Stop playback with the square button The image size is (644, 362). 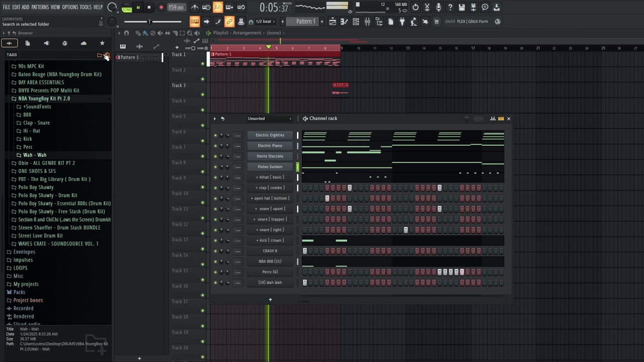pyautogui.click(x=149, y=7)
